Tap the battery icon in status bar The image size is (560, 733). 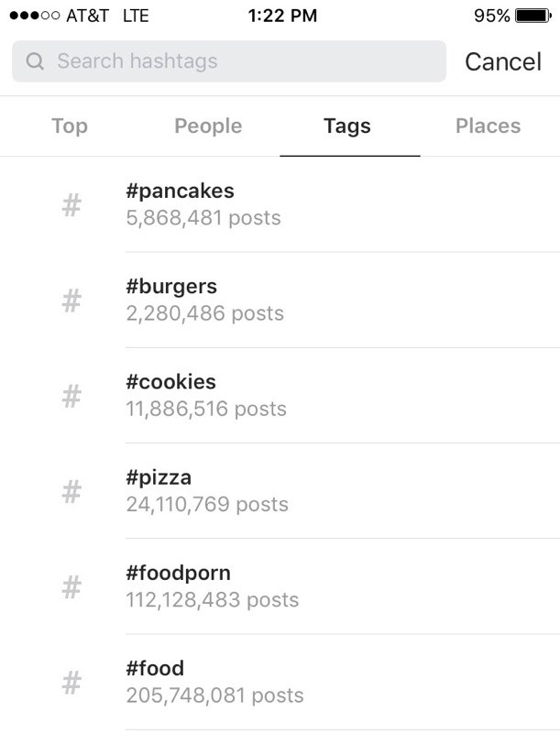533,16
